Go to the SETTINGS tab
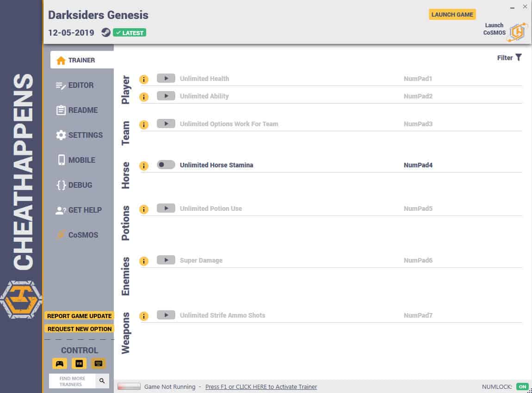532x393 pixels. pos(79,135)
